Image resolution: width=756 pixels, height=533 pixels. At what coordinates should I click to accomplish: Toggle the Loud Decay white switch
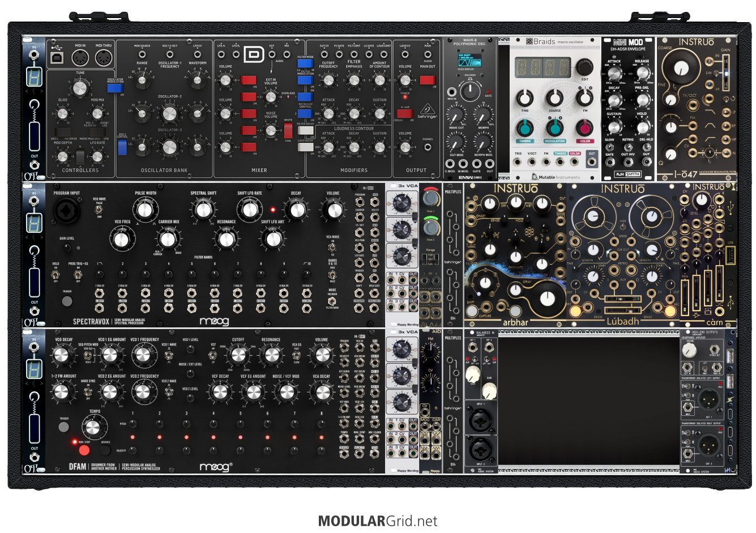[x=306, y=147]
